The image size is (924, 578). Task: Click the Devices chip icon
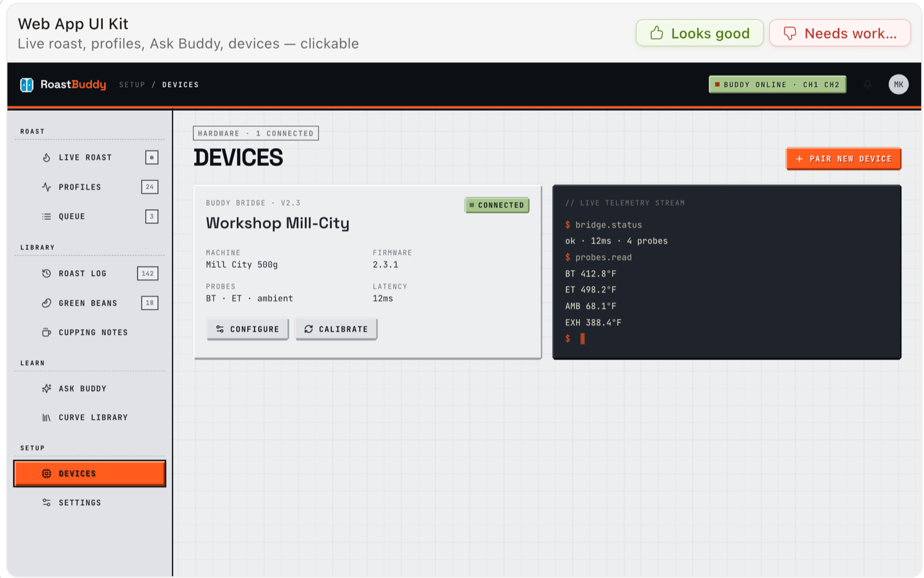(46, 473)
